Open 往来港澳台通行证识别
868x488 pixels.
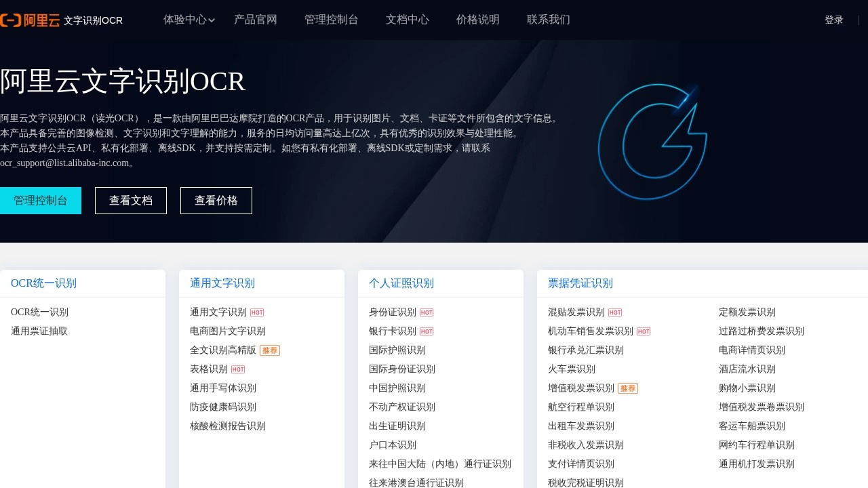(x=416, y=483)
